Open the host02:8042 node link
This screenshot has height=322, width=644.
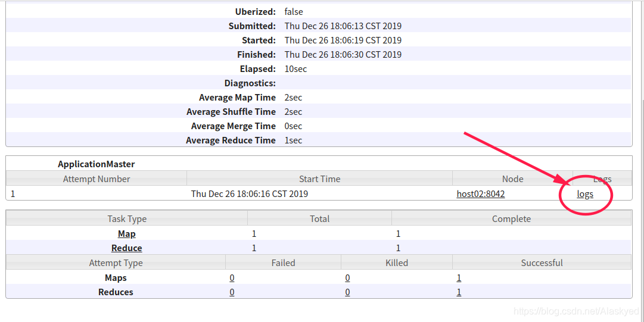[x=481, y=194]
